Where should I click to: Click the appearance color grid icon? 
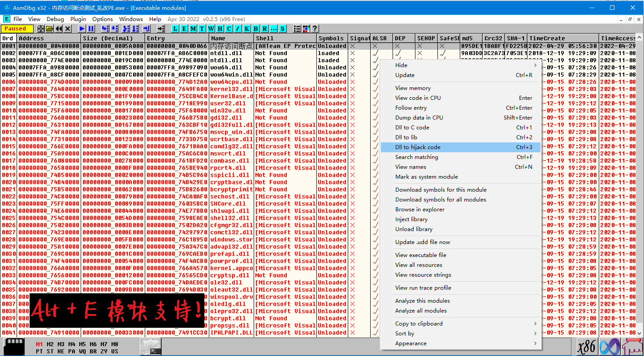(306, 29)
